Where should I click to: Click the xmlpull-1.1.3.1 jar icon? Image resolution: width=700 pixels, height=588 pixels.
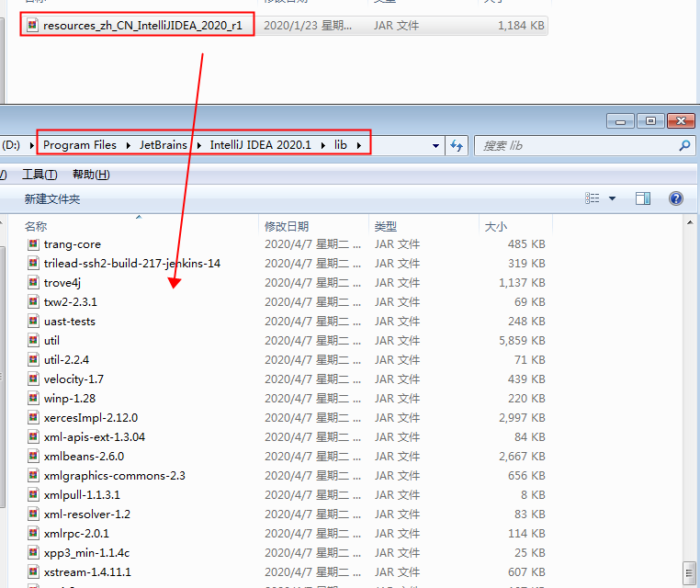(33, 494)
